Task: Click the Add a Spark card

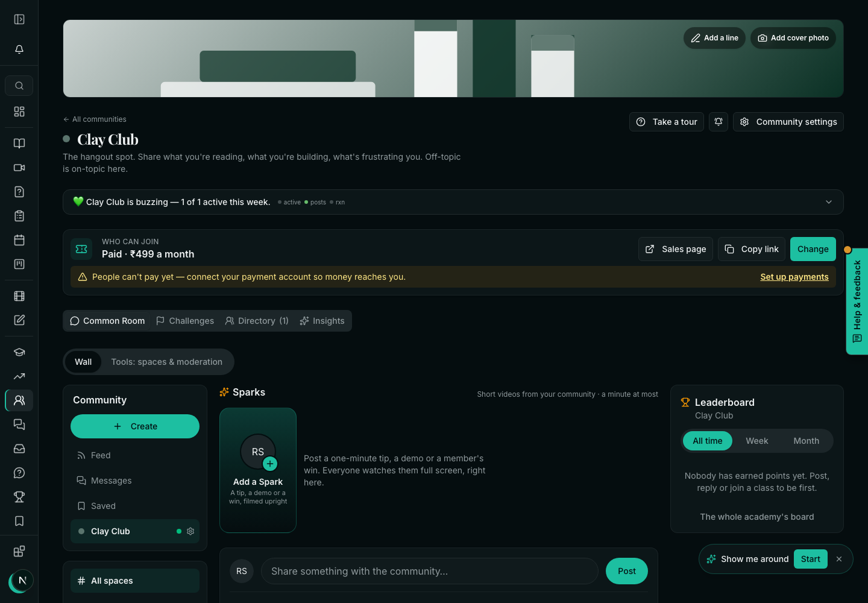Action: tap(258, 470)
